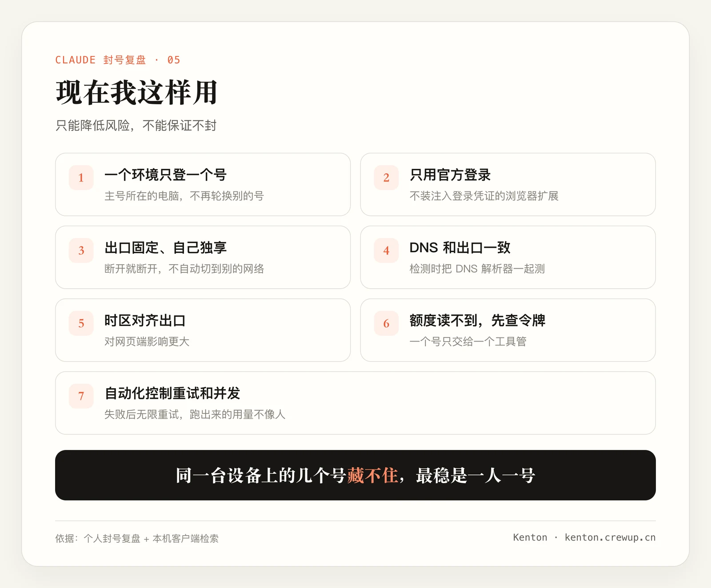Click the text 不装注入登录凭证的浏览器扩展
This screenshot has height=588, width=711.
(x=484, y=196)
